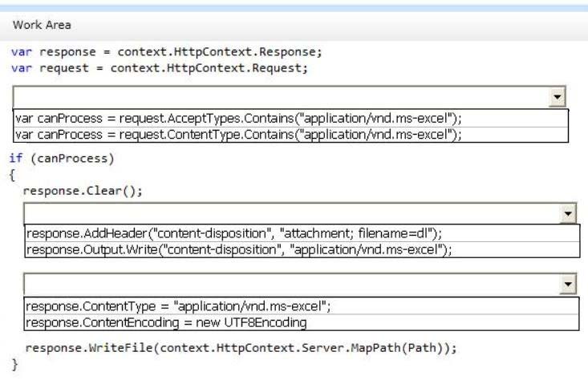Click the closing curly brace
The image size is (588, 380).
point(14,364)
